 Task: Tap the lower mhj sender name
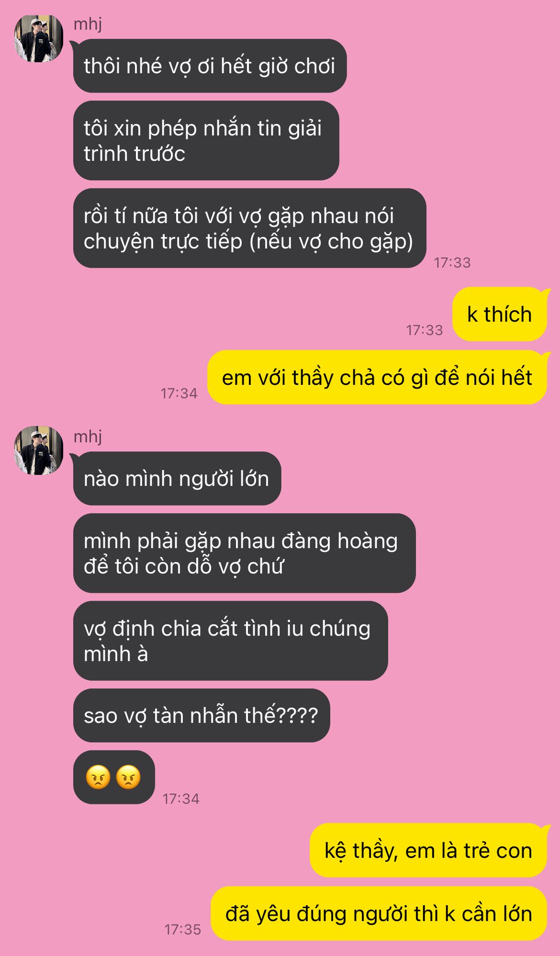pos(88,437)
